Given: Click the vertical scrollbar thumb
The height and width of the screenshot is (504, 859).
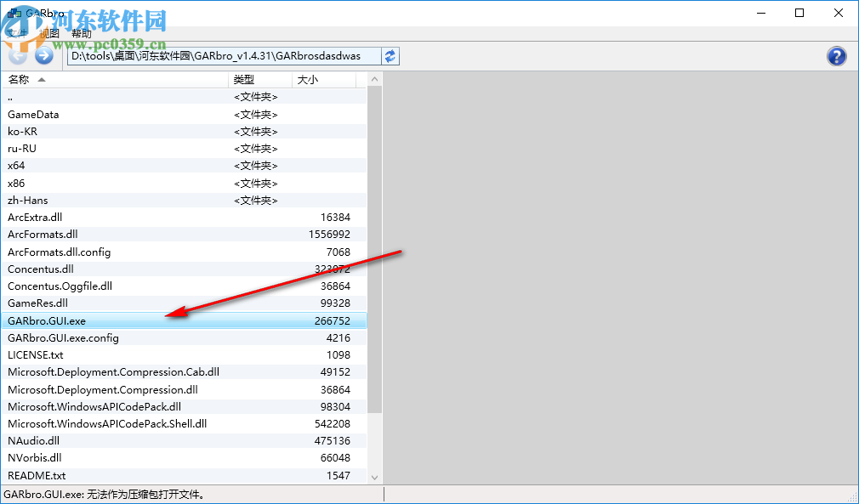Looking at the screenshot, I should click(375, 250).
